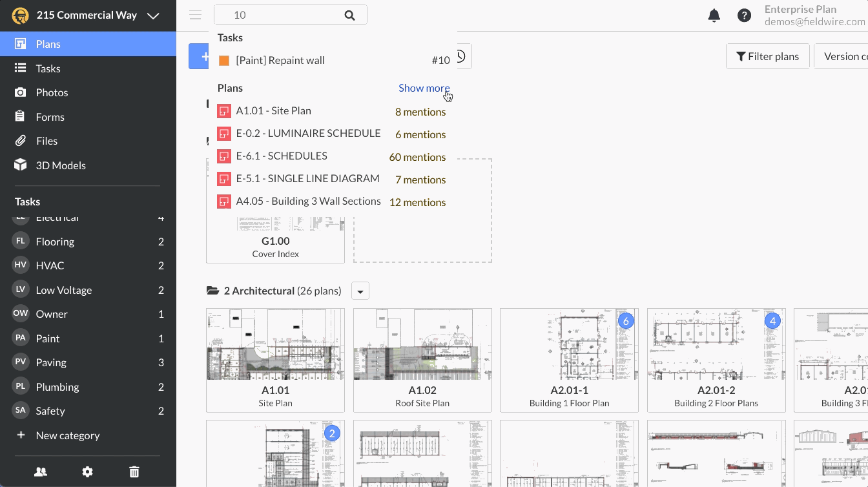Click the history clock icon
Viewport: 868px width, 487px height.
coord(460,56)
